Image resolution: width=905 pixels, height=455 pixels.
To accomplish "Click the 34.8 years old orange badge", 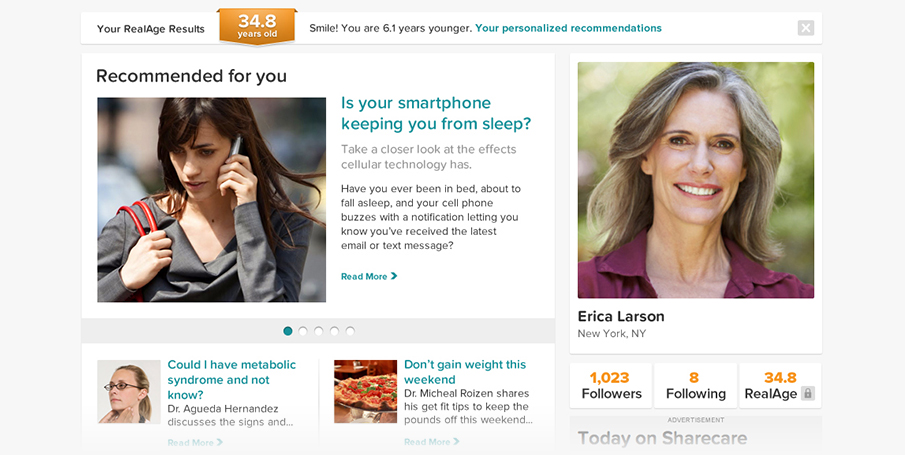I will [x=257, y=27].
